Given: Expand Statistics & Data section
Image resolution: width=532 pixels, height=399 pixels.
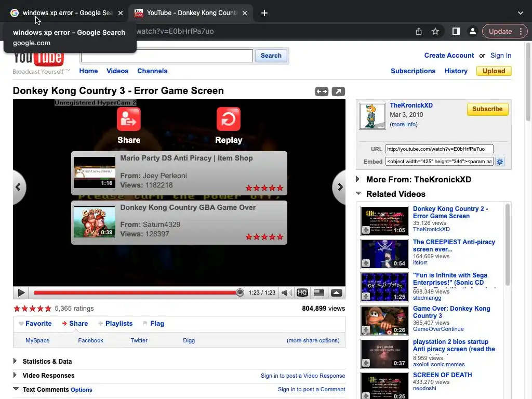Looking at the screenshot, I should point(15,361).
